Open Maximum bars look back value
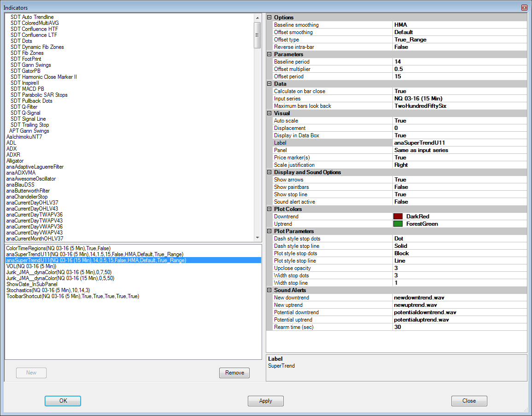This screenshot has height=416, width=532. click(460, 106)
